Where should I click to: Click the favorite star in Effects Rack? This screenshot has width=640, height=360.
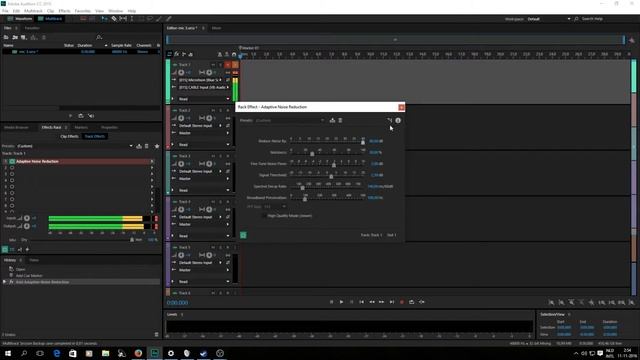tap(157, 146)
